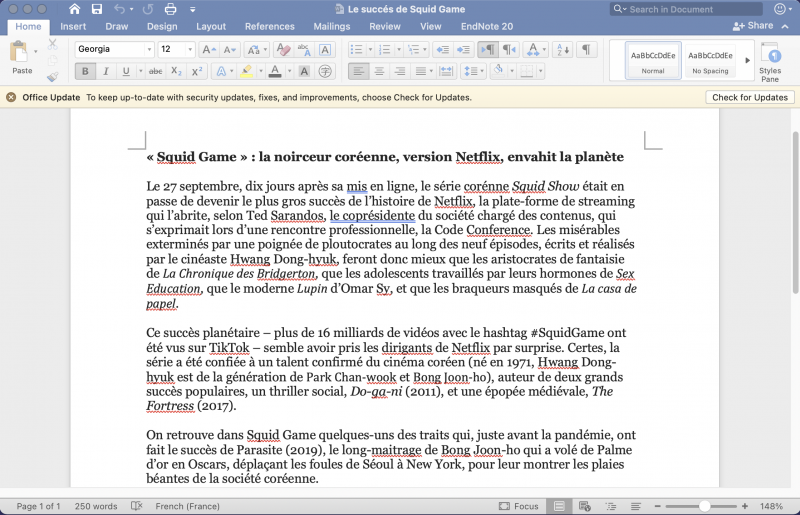Viewport: 800px width, 515px height.
Task: Apply the Normal style
Action: tap(653, 60)
